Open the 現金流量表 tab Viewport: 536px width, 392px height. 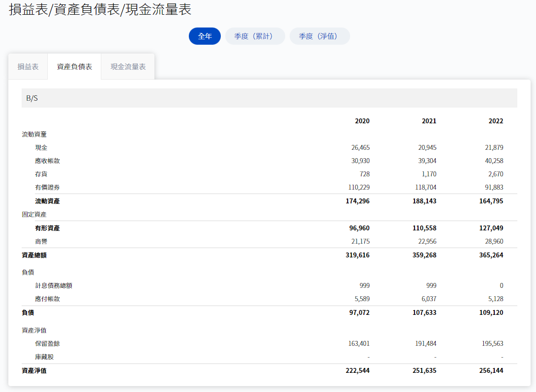pyautogui.click(x=128, y=67)
